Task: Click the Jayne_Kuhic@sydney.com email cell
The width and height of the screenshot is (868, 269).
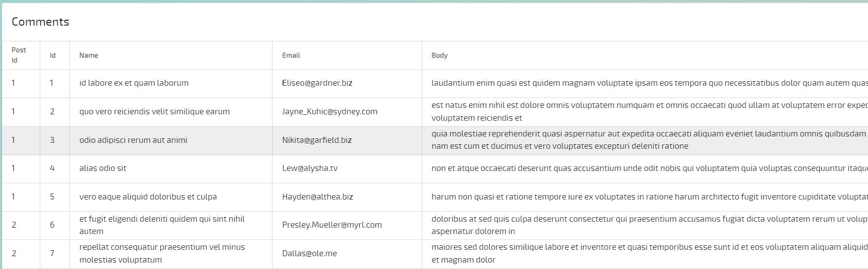Action: pyautogui.click(x=330, y=112)
